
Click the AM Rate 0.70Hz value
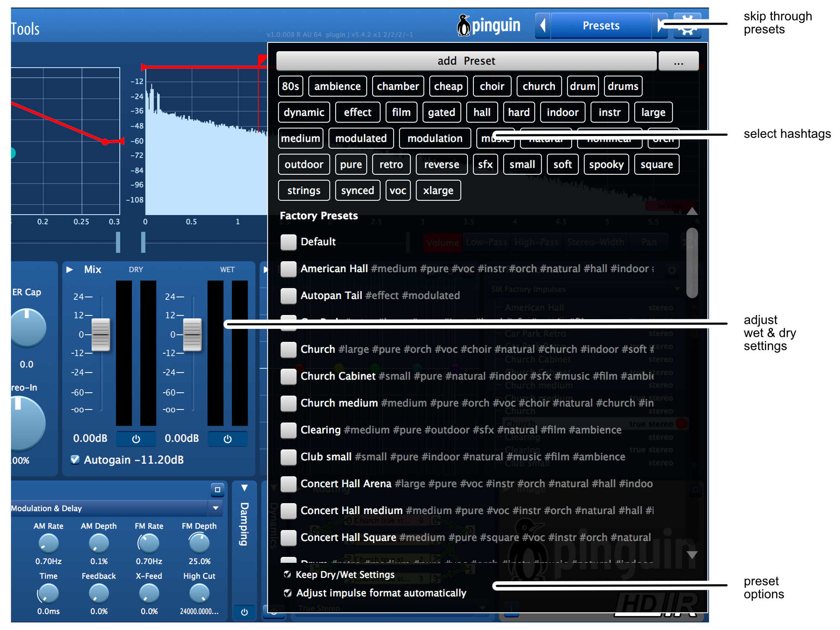pos(48,562)
